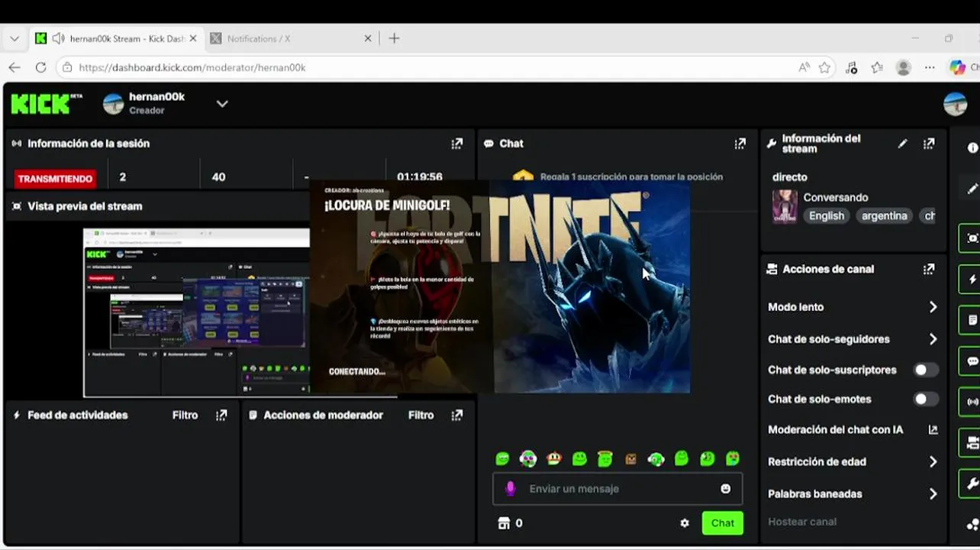The height and width of the screenshot is (550, 980).
Task: Open Moderación del chat con IA link
Action: point(933,430)
